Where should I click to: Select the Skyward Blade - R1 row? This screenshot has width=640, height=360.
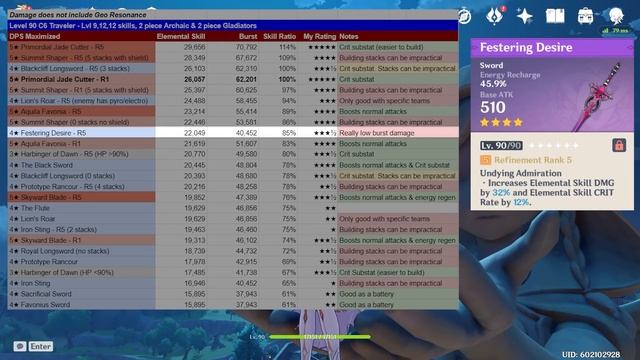(233, 240)
